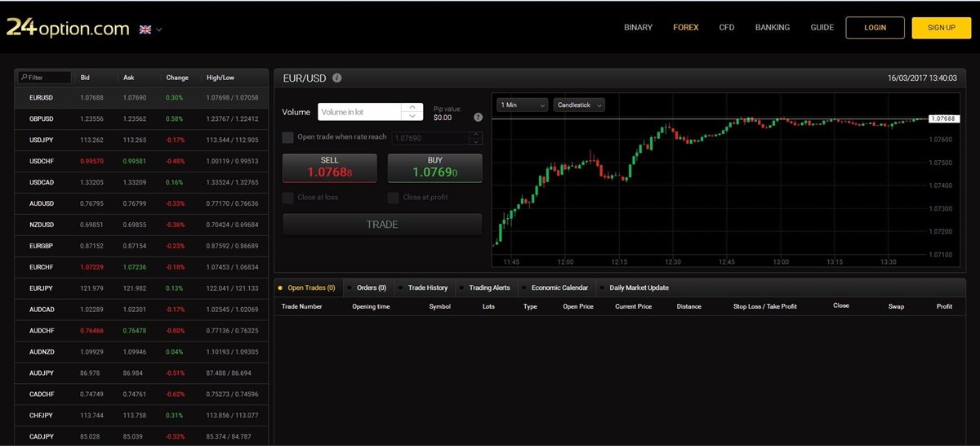Screen dimensions: 980x446
Task: Toggle the 'Close at loss' checkbox
Action: (x=287, y=198)
